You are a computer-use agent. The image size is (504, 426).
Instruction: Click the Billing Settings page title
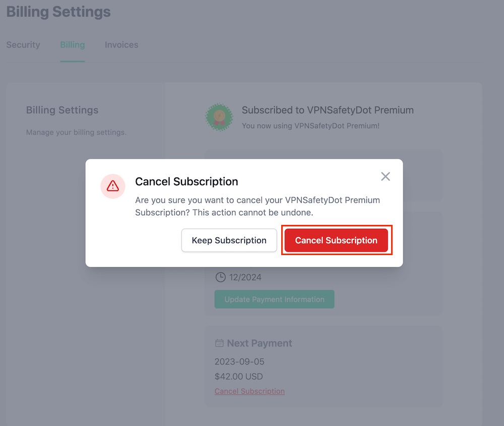pyautogui.click(x=58, y=12)
